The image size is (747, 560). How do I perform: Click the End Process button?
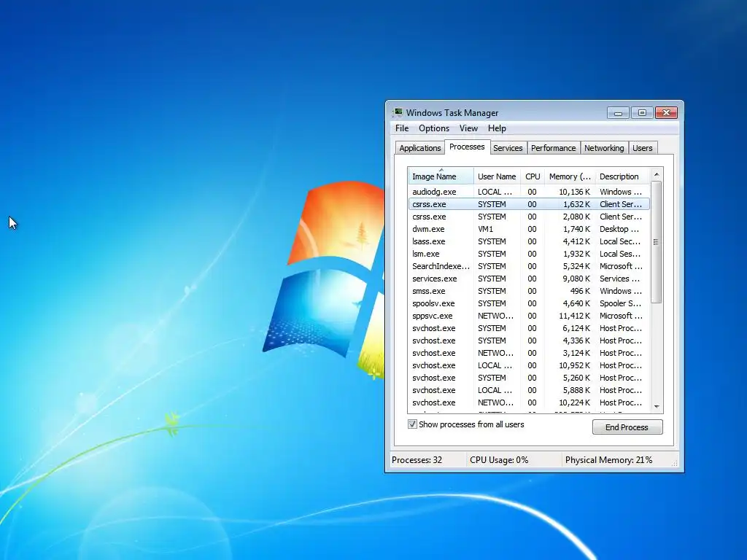[x=627, y=427]
